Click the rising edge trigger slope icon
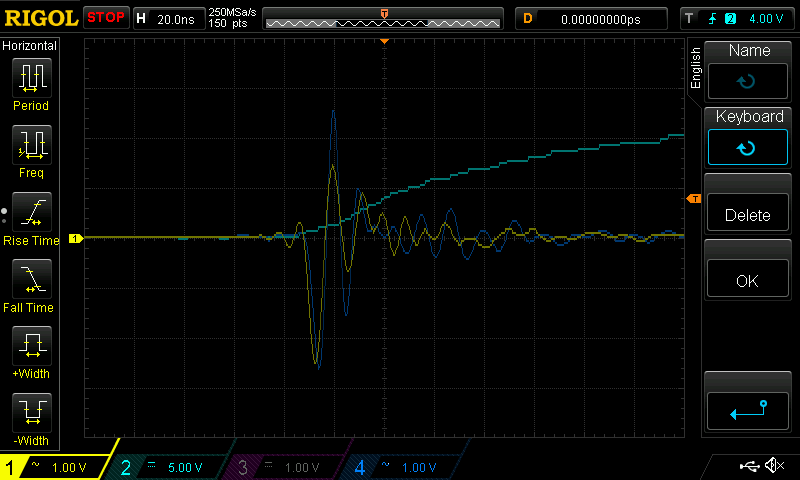 click(712, 19)
